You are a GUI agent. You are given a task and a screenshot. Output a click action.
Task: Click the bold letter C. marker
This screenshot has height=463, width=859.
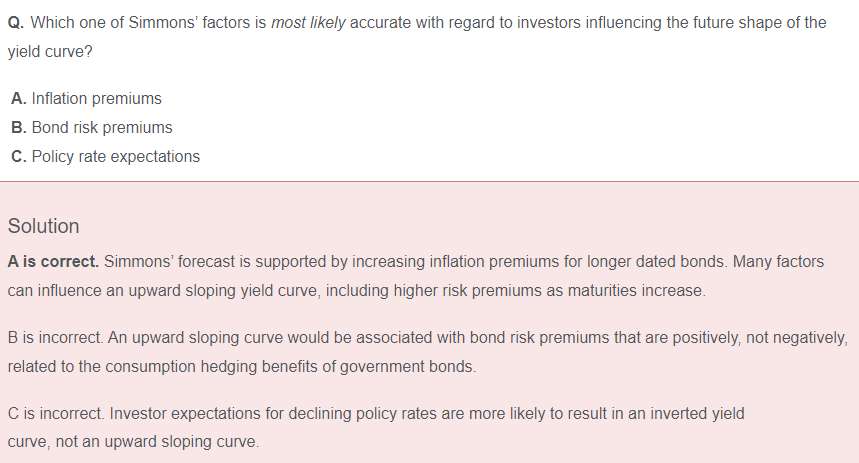coord(19,157)
